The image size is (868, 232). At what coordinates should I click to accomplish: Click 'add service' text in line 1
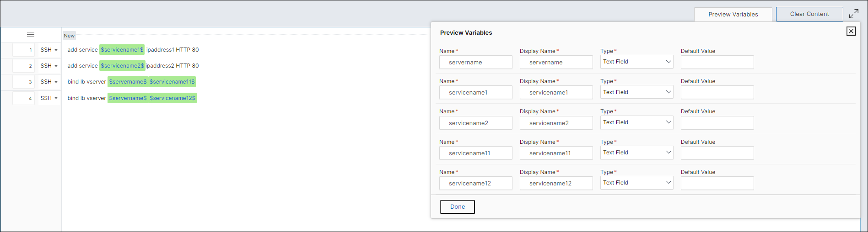tap(82, 50)
